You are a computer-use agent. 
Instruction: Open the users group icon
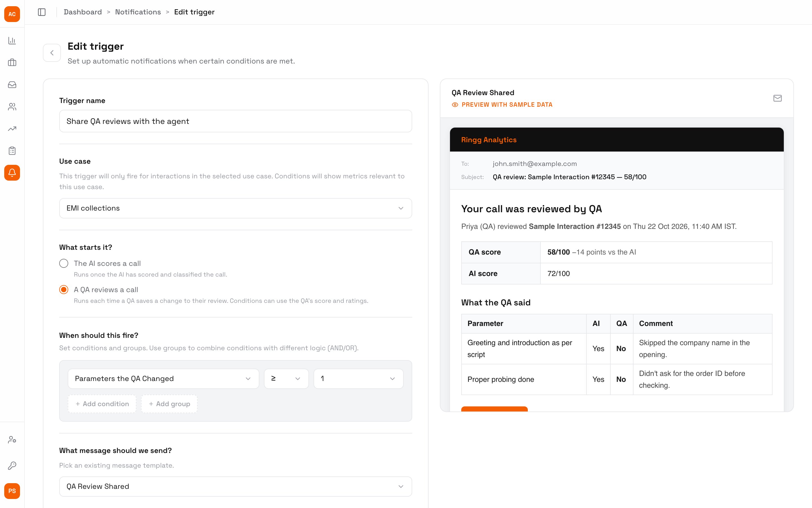point(12,106)
